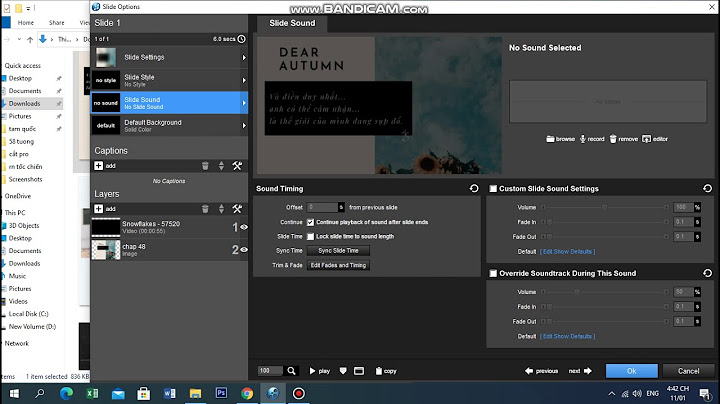Viewport: 720px width, 404px height.
Task: Click Bandicam record icon in taskbar
Action: click(x=298, y=393)
